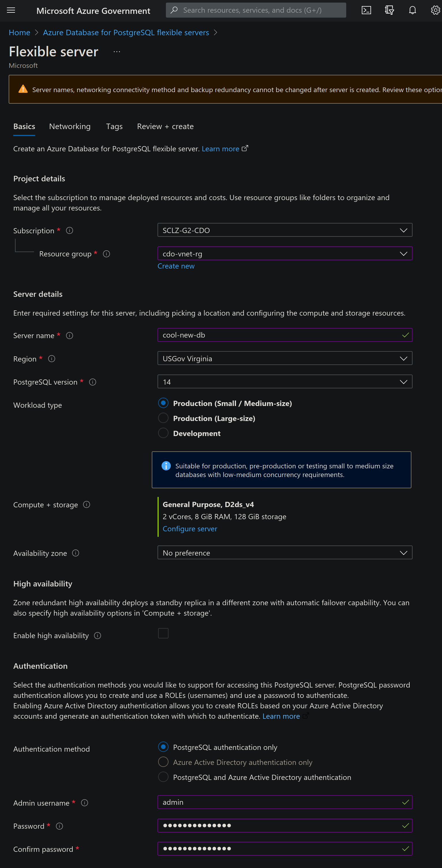Viewport: 442px width, 868px height.
Task: Show info tooltip for Enable high availability
Action: pos(98,636)
